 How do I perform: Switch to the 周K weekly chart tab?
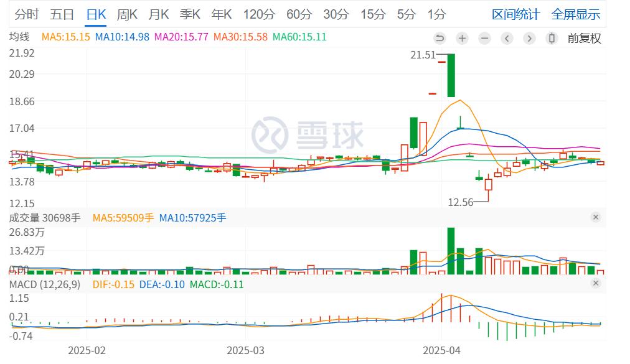click(x=127, y=14)
